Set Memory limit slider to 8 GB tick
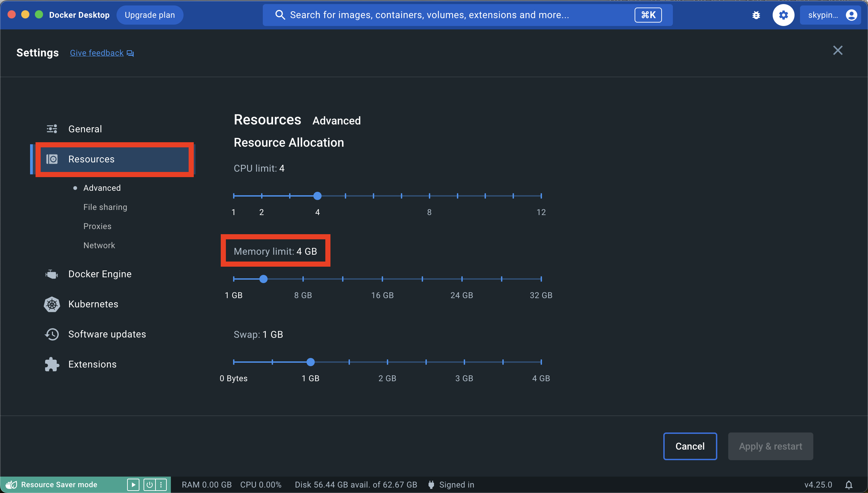Screen dimensions: 868x493 point(303,279)
